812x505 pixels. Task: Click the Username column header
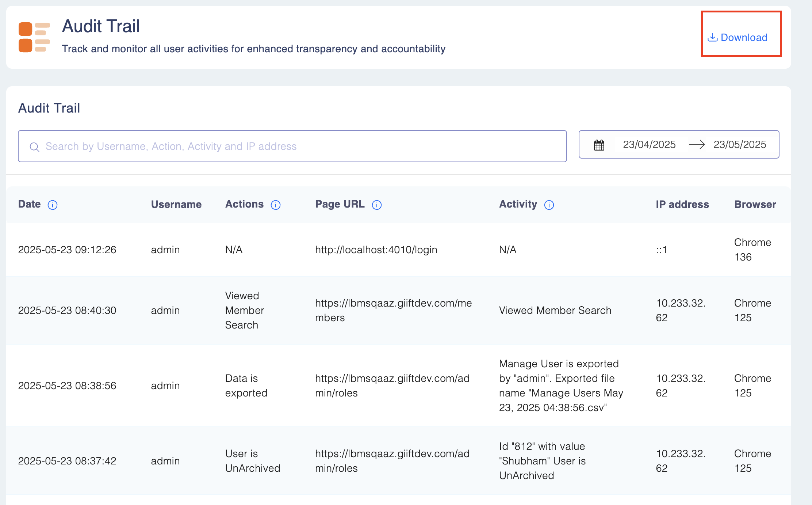coord(176,204)
